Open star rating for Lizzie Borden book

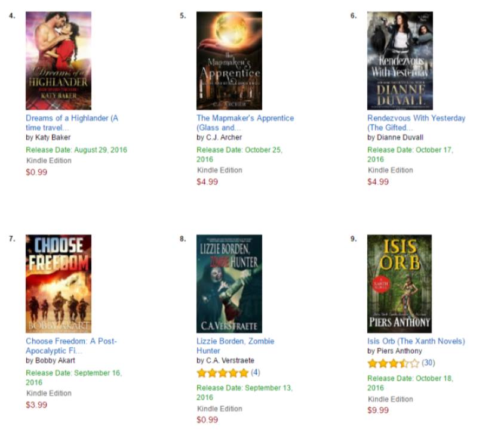pos(223,373)
